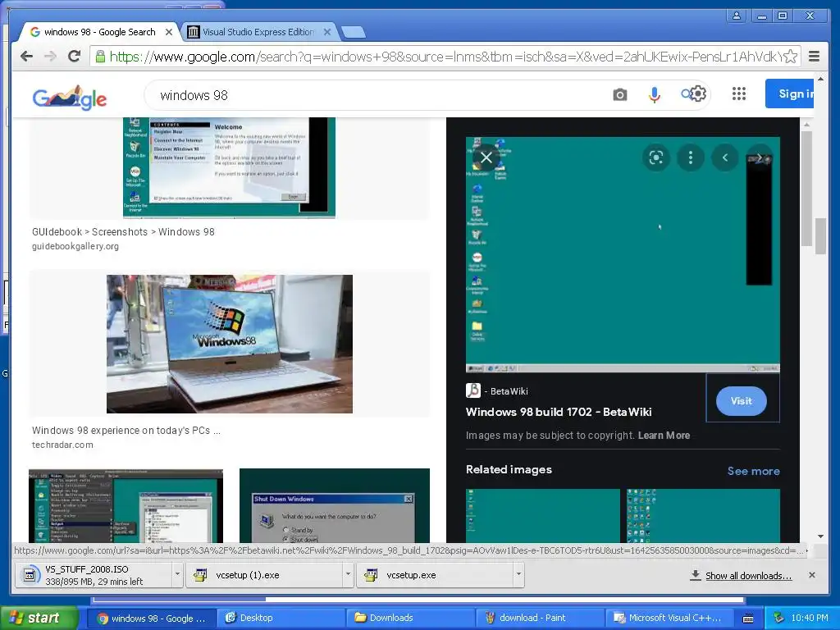Go to next image in preview
Viewport: 840px width, 630px height.
tap(760, 157)
